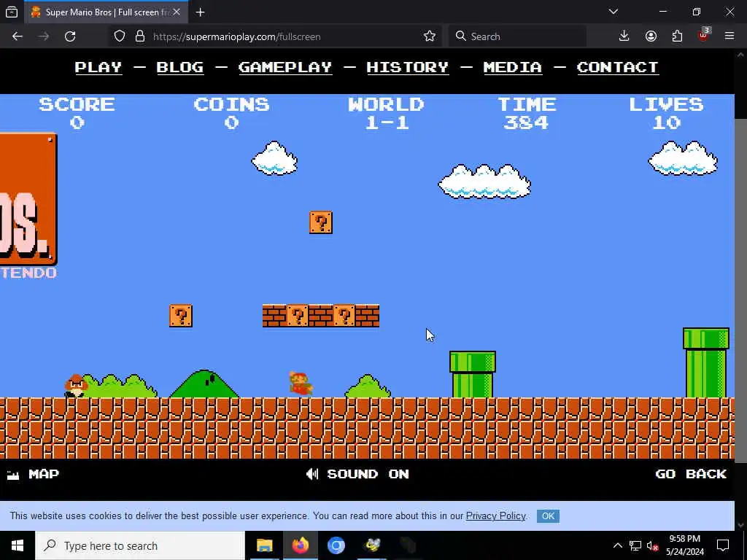Expand the list all tabs chevron

(x=613, y=12)
